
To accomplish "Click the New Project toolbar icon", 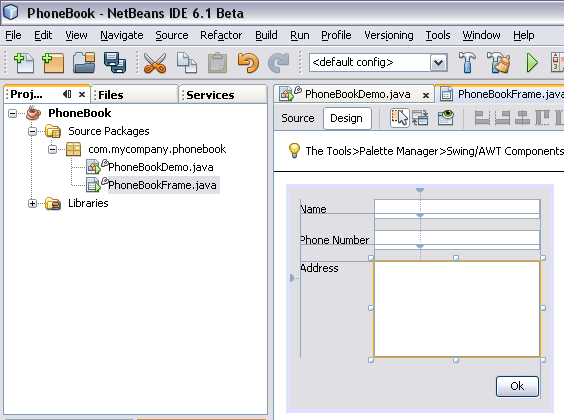I will 53,63.
